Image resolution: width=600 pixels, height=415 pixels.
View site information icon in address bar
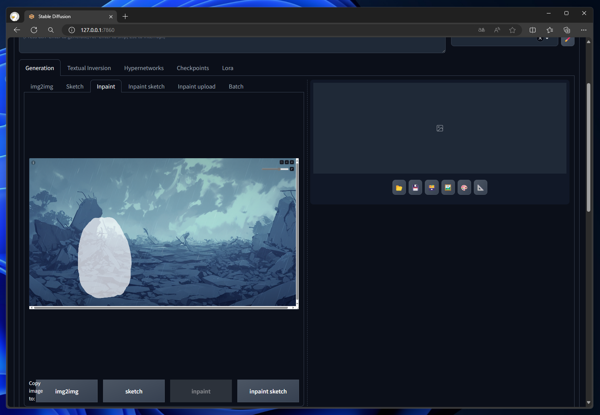[x=71, y=30]
